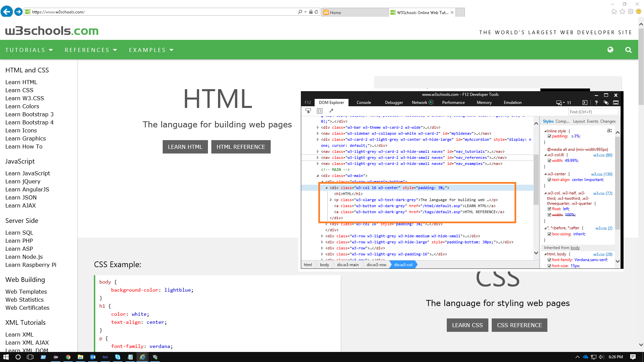Click the Network start profiling play icon
The width and height of the screenshot is (644, 362).
[431, 102]
